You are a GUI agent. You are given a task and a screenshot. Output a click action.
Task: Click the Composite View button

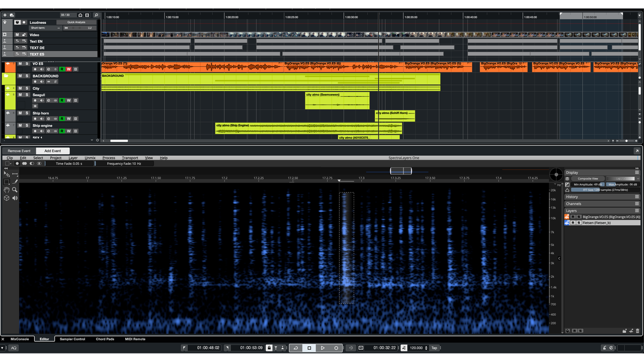(588, 178)
